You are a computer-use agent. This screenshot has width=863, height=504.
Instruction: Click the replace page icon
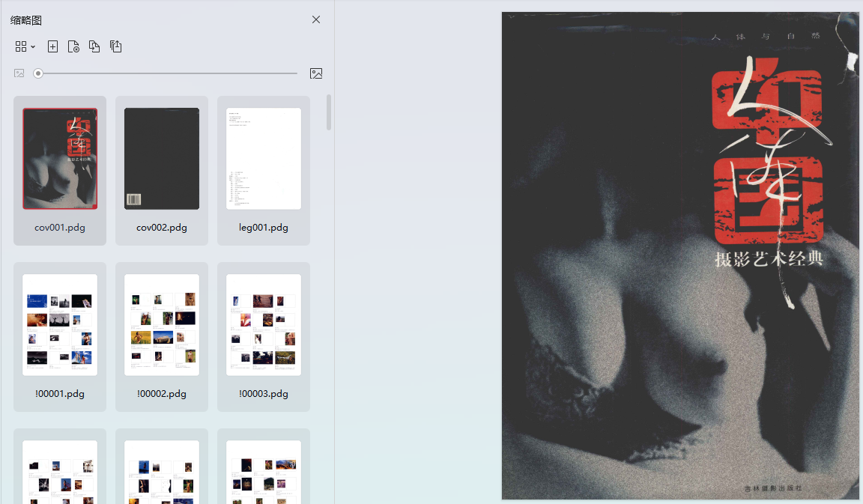[x=94, y=46]
